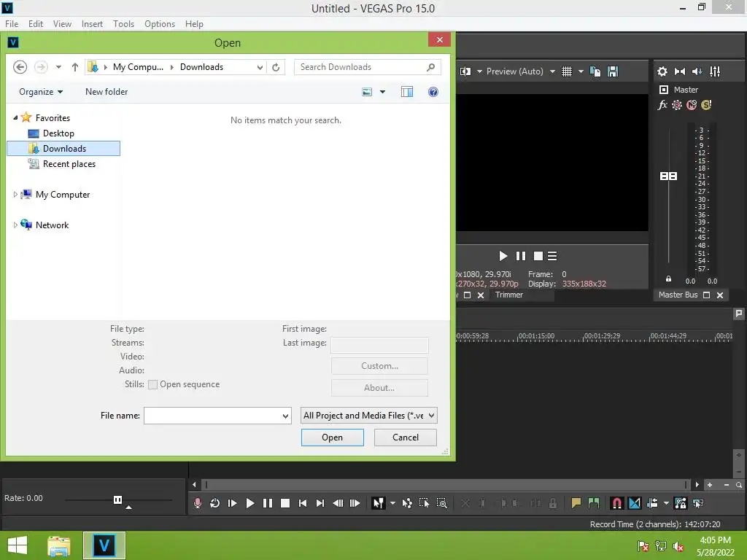This screenshot has width=747, height=560.
Task: Toggle Auto Ripple
Action: pos(652,503)
